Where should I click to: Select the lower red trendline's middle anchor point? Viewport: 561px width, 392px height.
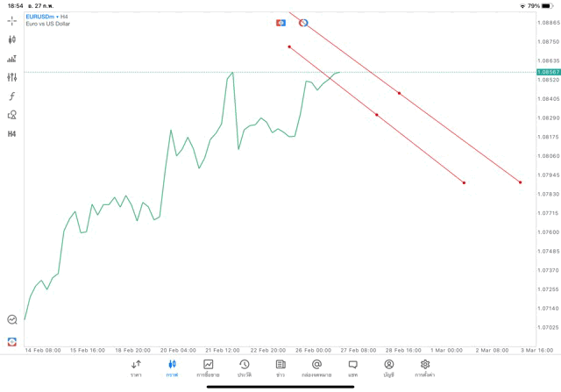pyautogui.click(x=377, y=115)
